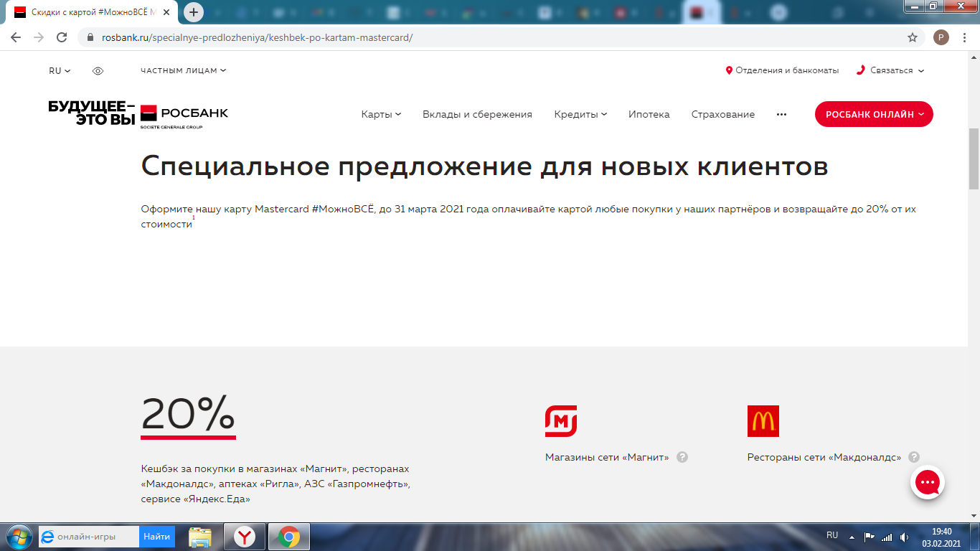Click the padlock site info icon

click(90, 37)
